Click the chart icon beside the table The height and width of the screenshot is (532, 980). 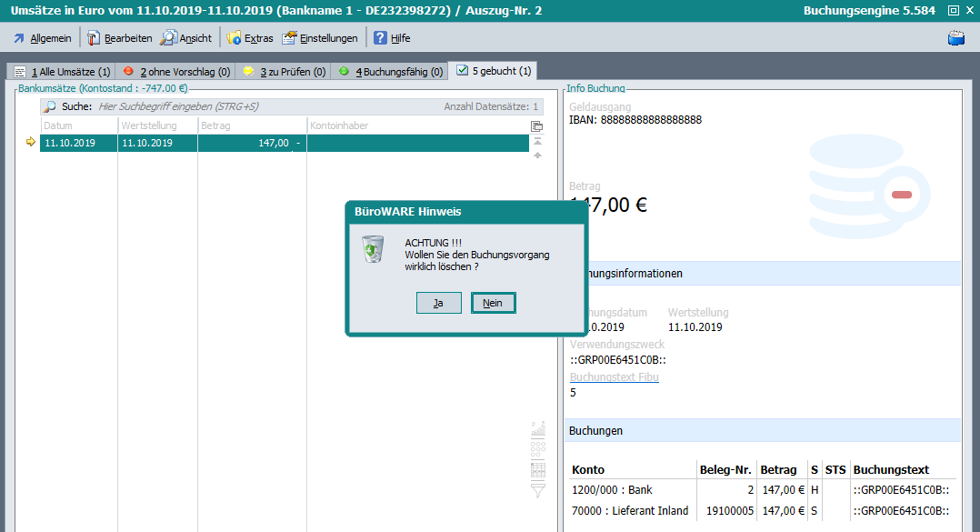point(537,427)
